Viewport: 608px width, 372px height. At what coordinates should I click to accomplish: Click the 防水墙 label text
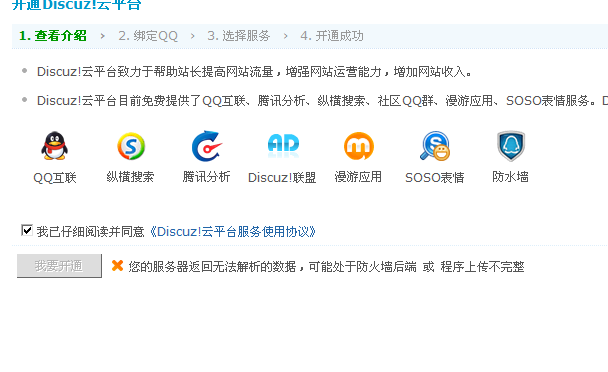(x=510, y=177)
